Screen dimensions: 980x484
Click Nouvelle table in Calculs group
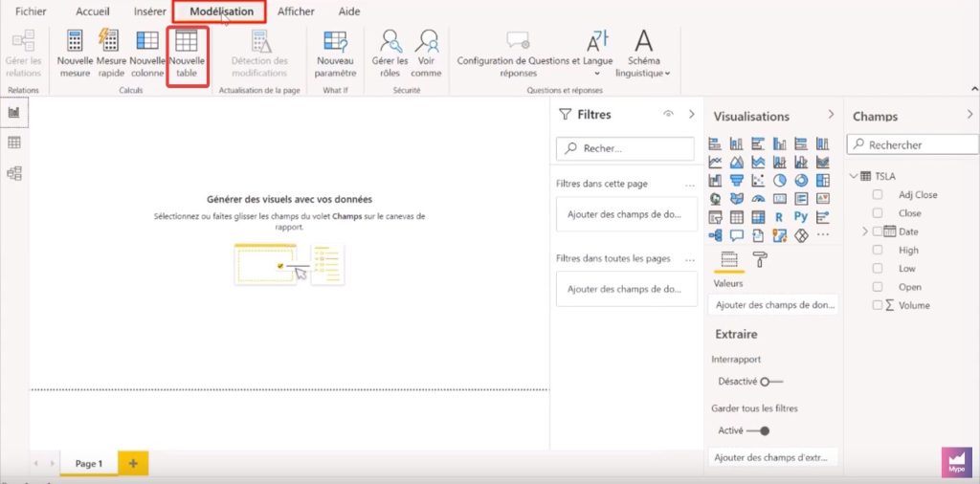(187, 54)
